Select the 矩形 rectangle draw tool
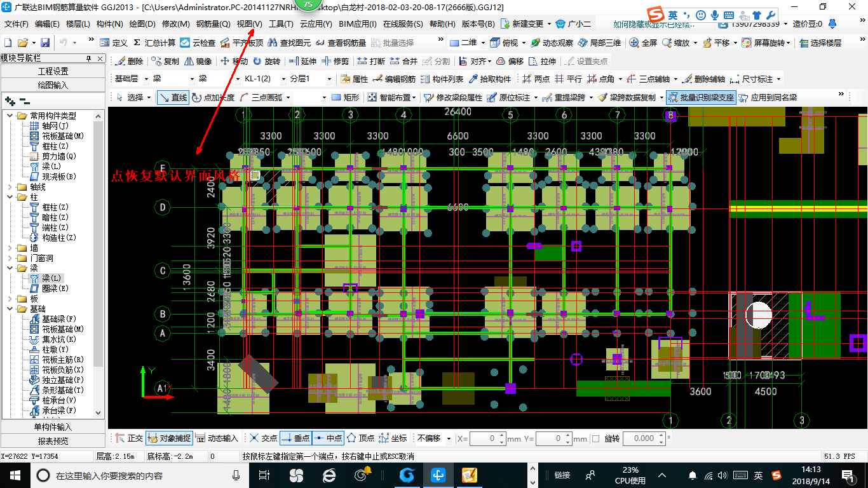This screenshot has width=868, height=488. [346, 97]
